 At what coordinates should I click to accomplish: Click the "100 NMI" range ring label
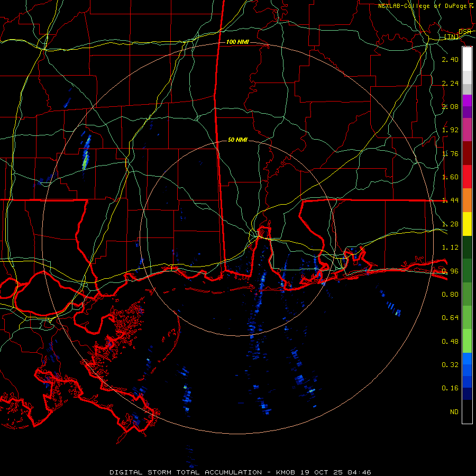(x=237, y=42)
